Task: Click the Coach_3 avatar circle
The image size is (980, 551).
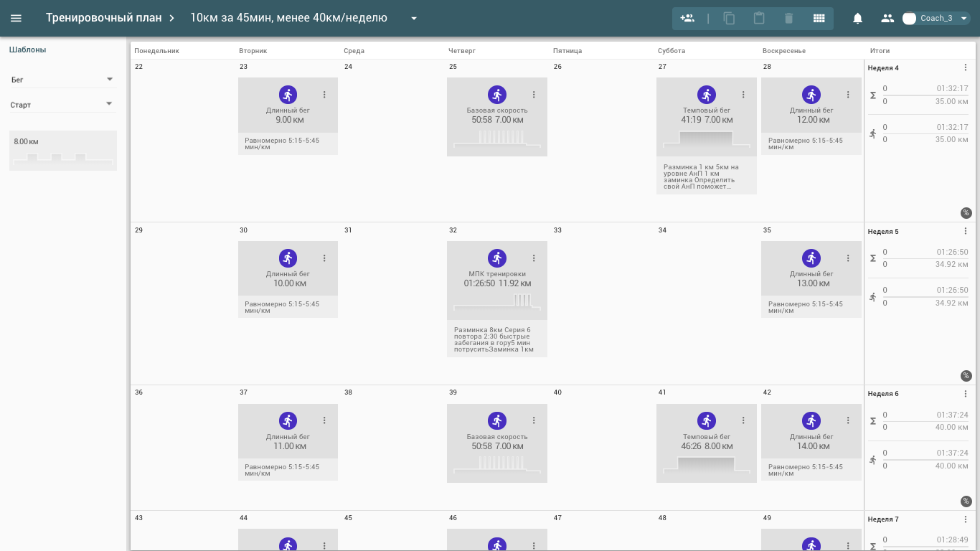Action: point(909,18)
